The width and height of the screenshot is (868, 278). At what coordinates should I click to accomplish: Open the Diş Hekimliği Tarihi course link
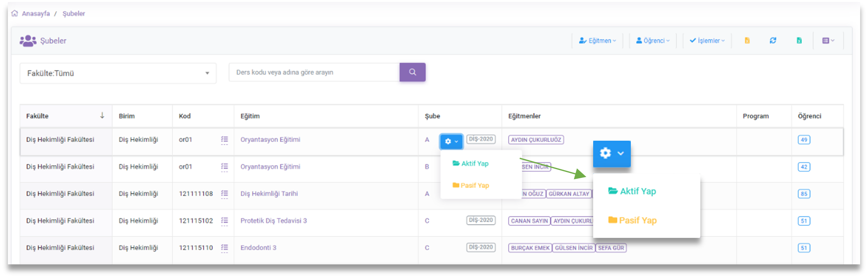[x=269, y=194]
